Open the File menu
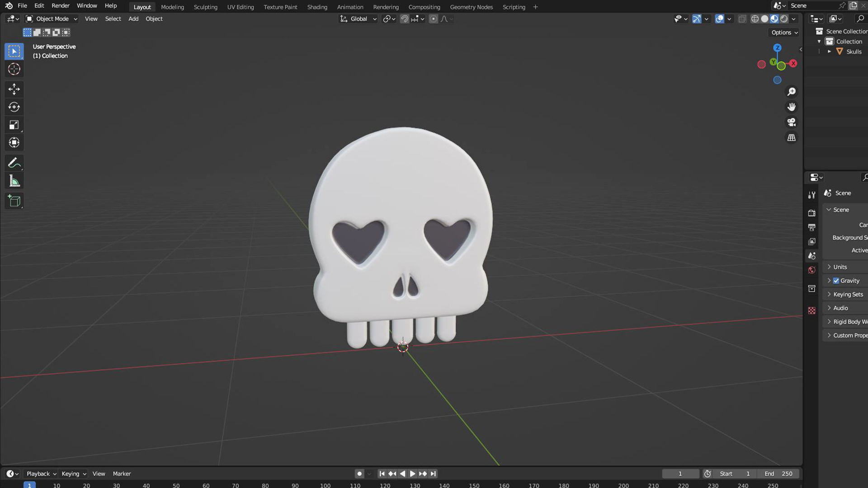 [x=22, y=6]
